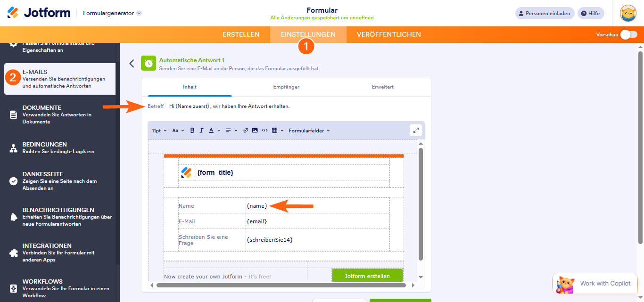
Task: Click into the Betreff subject field
Action: [x=283, y=106]
